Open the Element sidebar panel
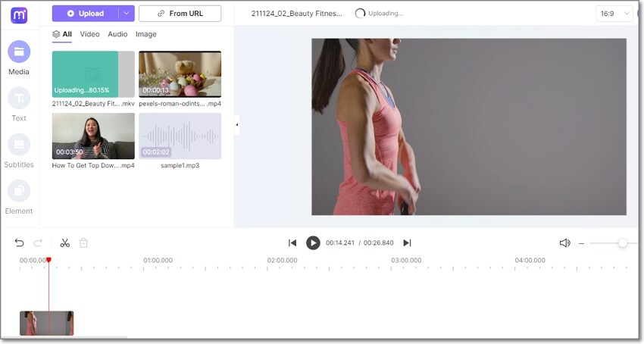This screenshot has width=644, height=344. point(19,197)
